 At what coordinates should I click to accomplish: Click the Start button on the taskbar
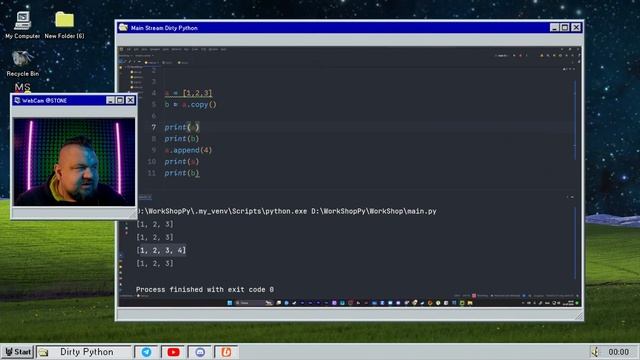[x=18, y=352]
